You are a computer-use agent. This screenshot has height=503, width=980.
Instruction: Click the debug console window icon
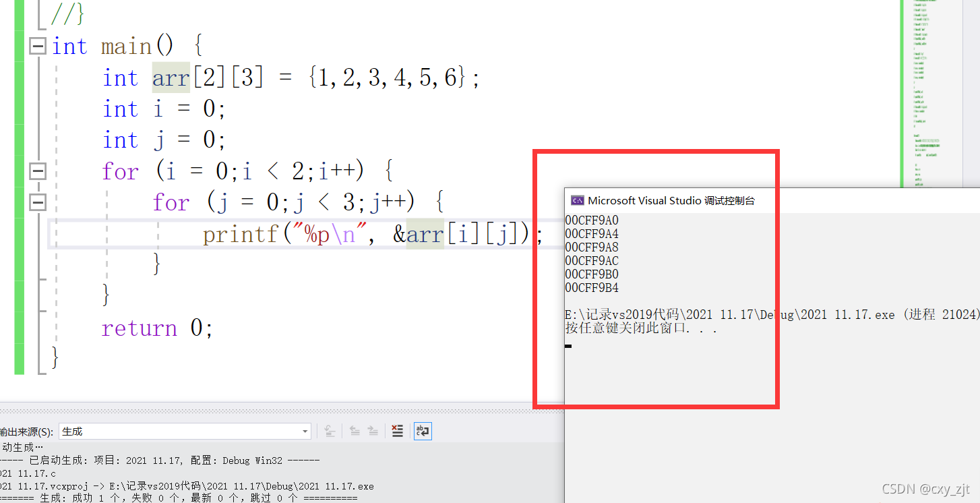[577, 200]
